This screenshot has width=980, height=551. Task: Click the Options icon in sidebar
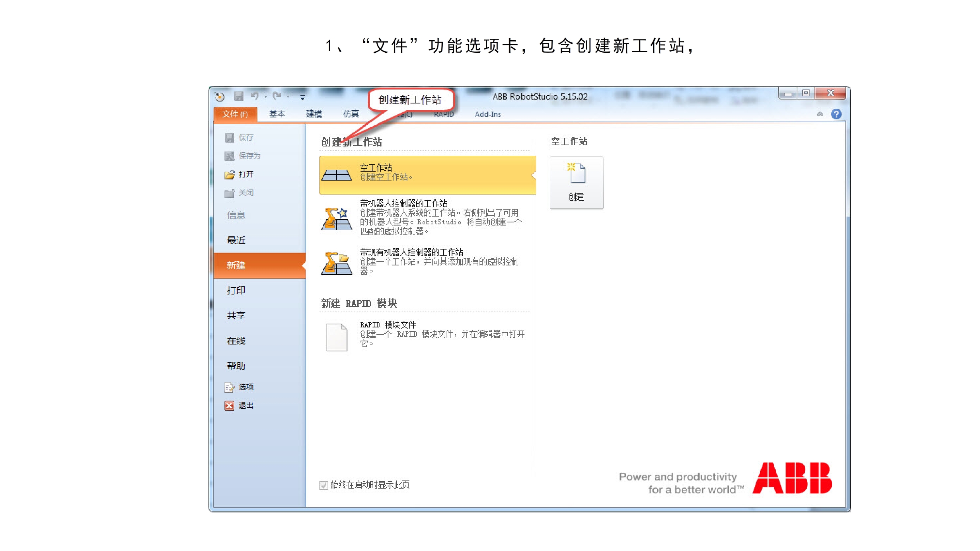[x=229, y=387]
